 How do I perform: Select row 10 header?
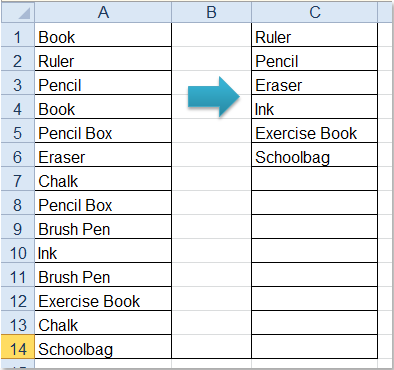click(18, 251)
